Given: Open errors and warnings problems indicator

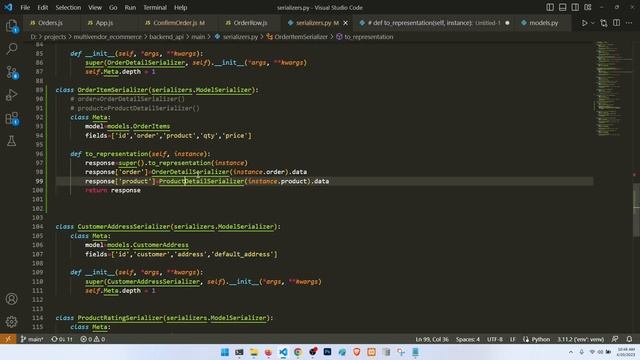Looking at the screenshot, I should 93,339.
